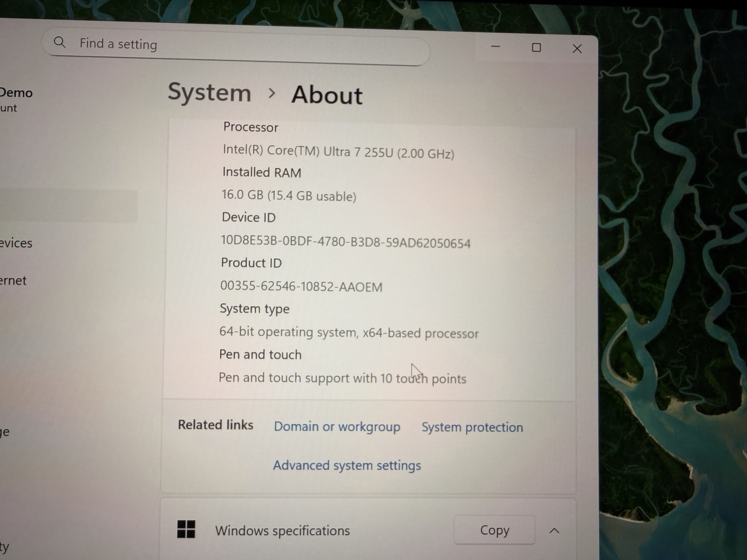Open the System protection link
The image size is (747, 560).
pos(472,427)
